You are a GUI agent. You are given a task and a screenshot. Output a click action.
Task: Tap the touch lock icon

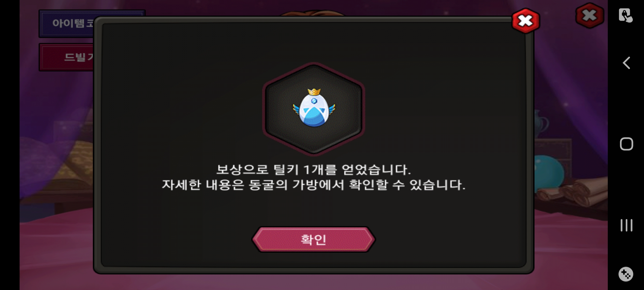[626, 15]
